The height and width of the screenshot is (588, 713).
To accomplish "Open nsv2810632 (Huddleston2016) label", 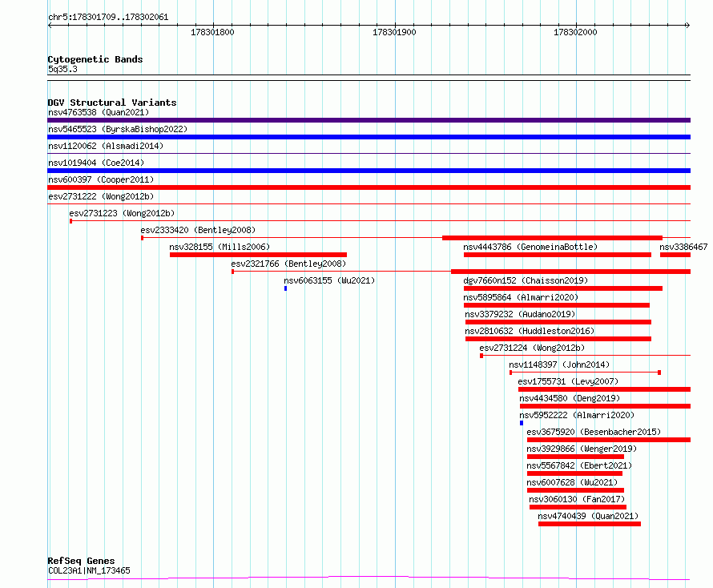I will [530, 331].
